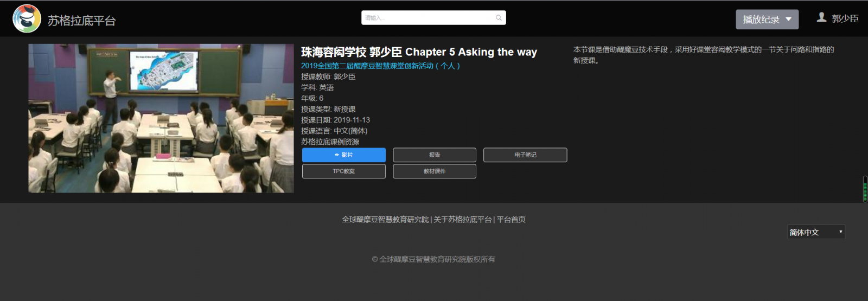This screenshot has height=301, width=868.
Task: Click the 苏格拉底平台 title text
Action: (x=82, y=21)
